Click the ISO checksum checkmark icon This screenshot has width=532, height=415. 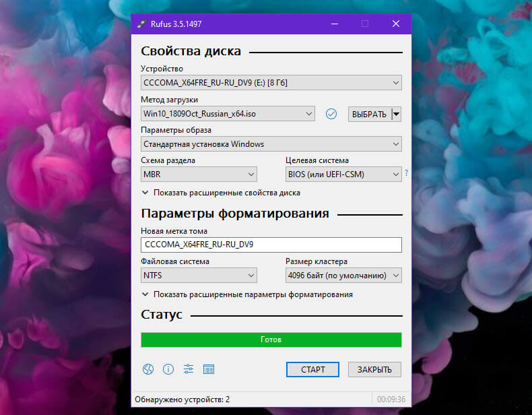[x=331, y=114]
